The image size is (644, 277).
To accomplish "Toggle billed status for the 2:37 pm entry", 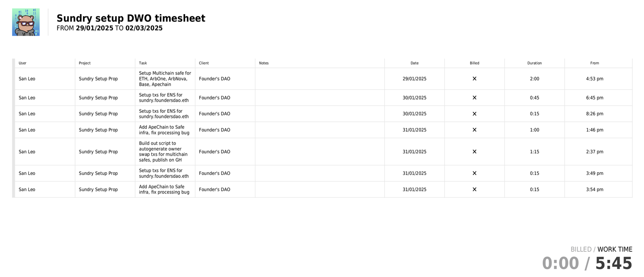I will [x=474, y=152].
